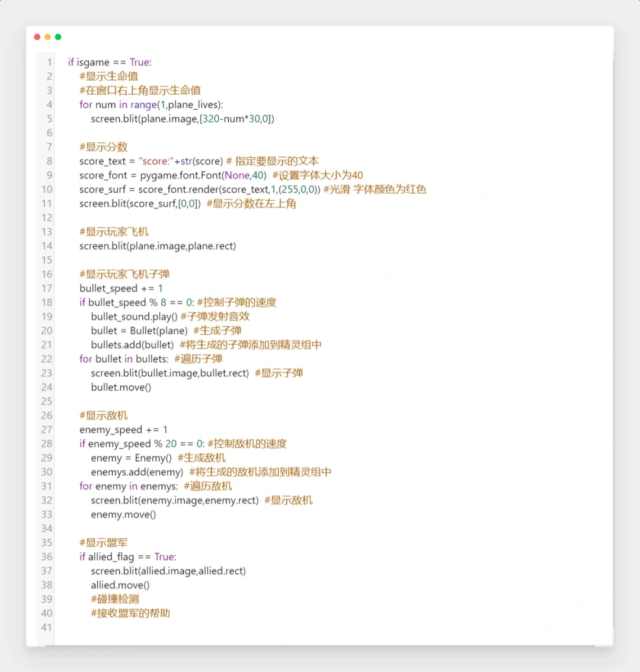Image resolution: width=640 pixels, height=672 pixels.
Task: Click the yellow minimize window dot
Action: pyautogui.click(x=47, y=37)
